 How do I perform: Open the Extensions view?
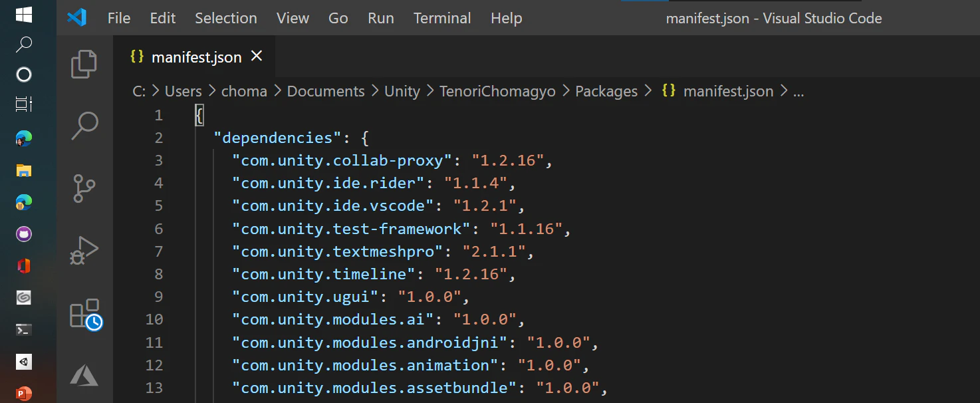pos(86,314)
